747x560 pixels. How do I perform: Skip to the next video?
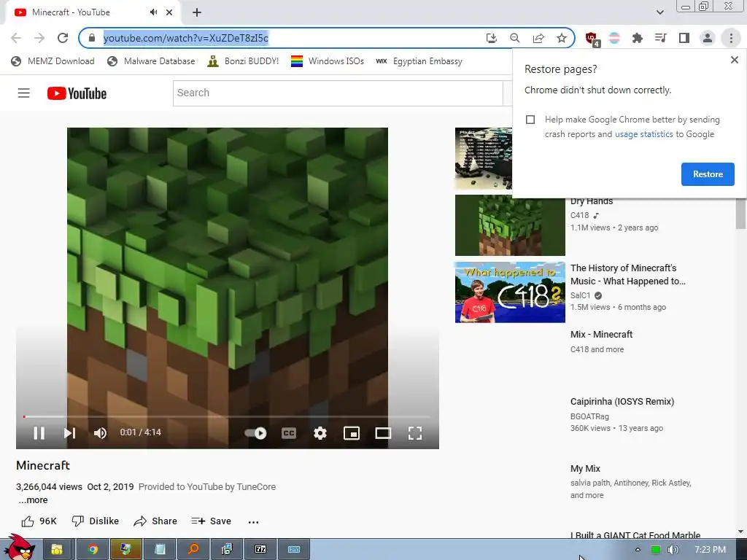[69, 433]
